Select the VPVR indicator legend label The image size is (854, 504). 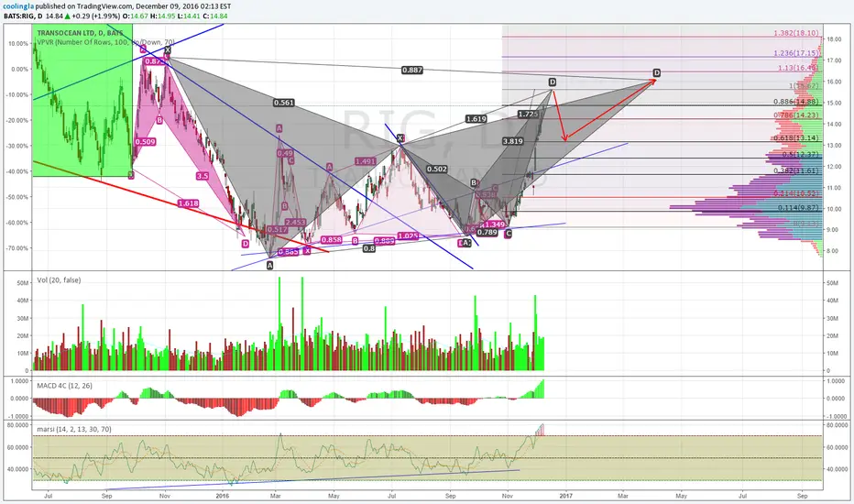[x=105, y=42]
